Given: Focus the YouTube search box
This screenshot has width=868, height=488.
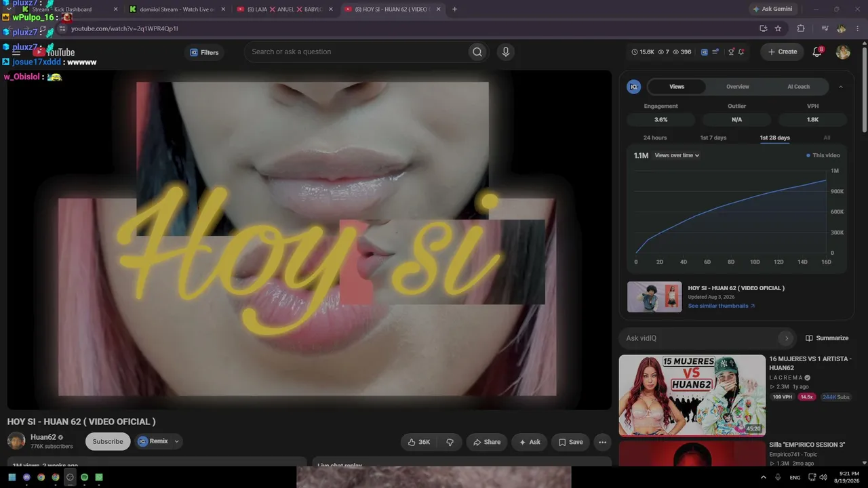Looking at the screenshot, I should click(x=357, y=52).
